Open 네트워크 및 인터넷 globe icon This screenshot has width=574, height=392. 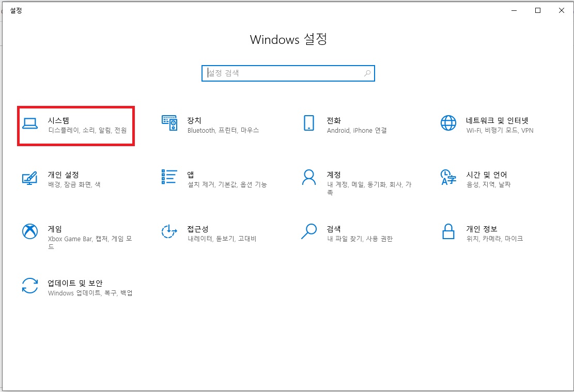(x=448, y=123)
